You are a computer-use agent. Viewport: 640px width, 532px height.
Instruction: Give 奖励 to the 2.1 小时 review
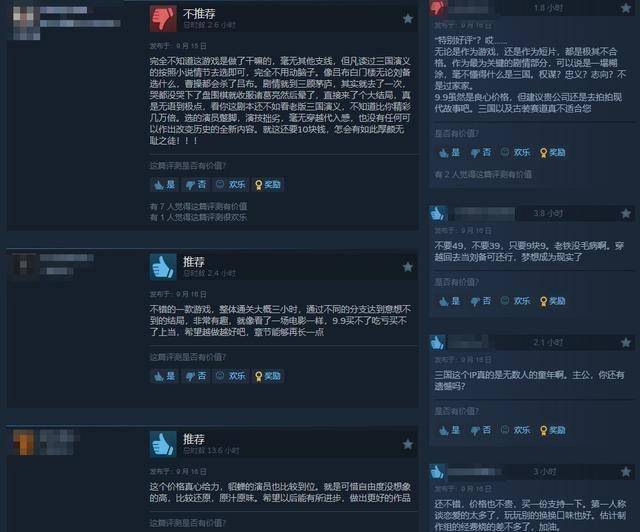point(553,430)
